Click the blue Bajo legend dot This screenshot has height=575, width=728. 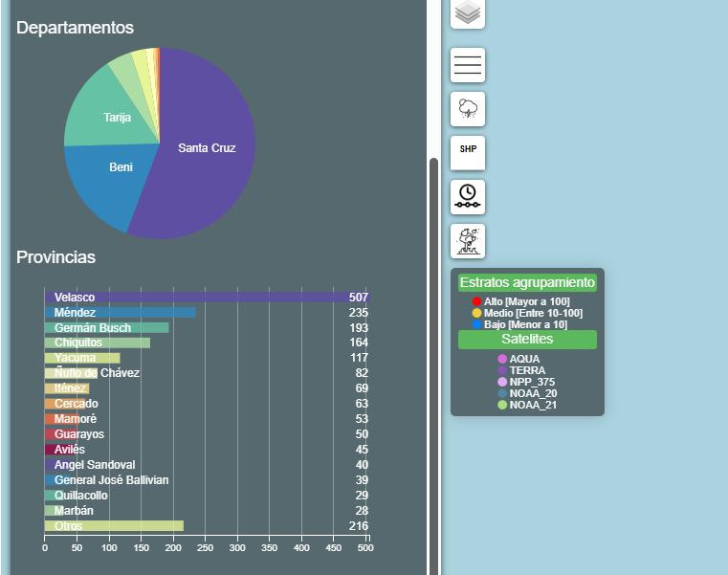coord(476,324)
